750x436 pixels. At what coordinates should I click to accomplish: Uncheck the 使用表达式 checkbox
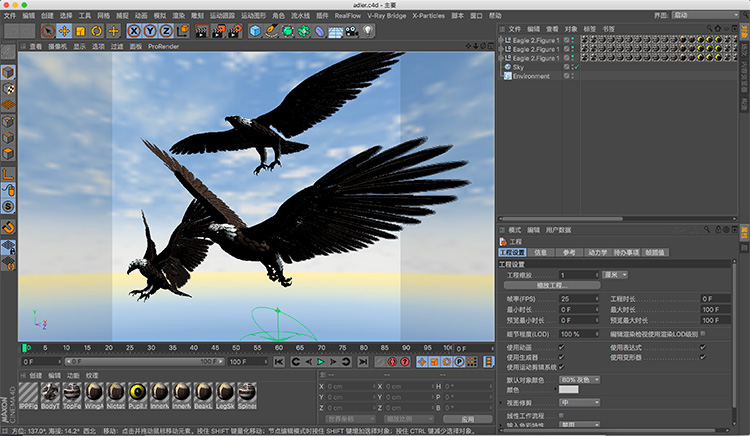(703, 348)
